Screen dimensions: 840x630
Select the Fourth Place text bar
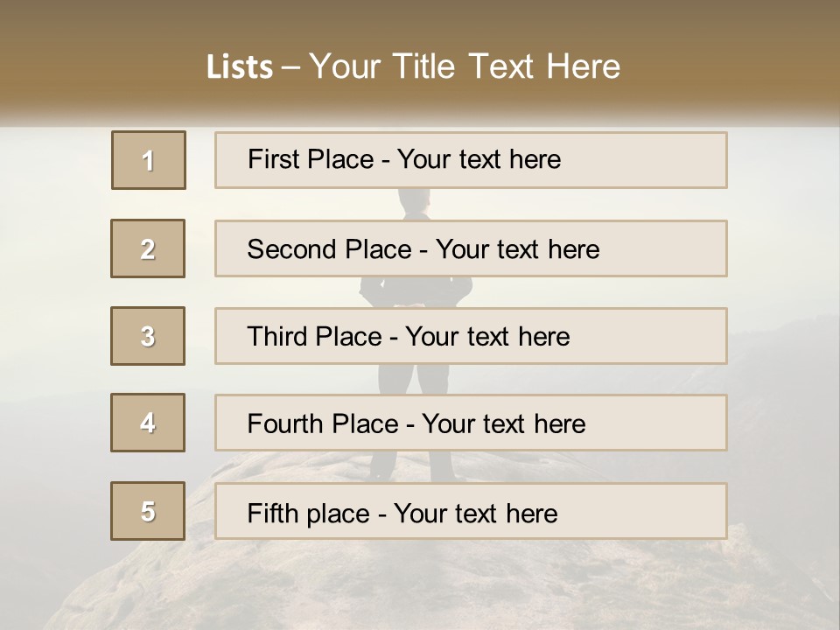(471, 423)
